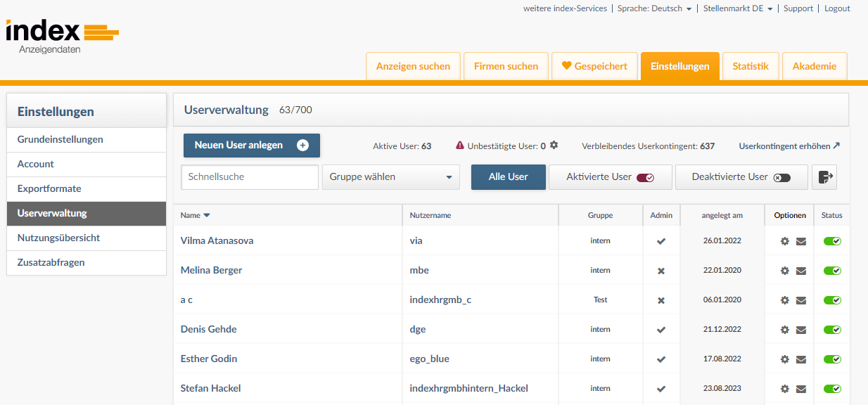Click the envelope icon for Stefan Hackel

click(x=802, y=388)
